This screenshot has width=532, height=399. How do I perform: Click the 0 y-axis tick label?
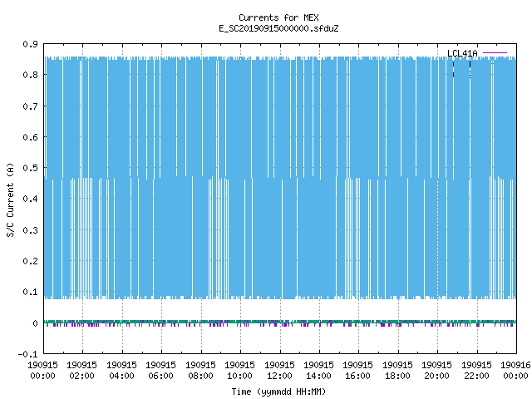(35, 323)
